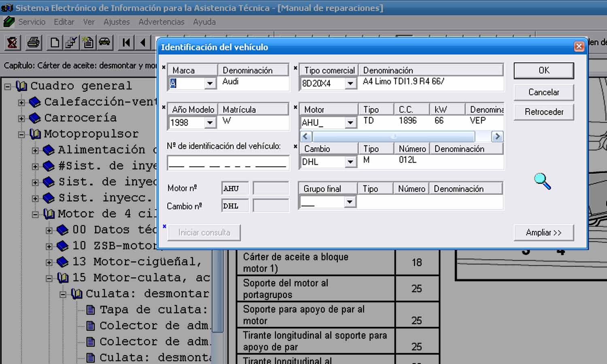Expand the Calefacción-vent tree node

tap(21, 102)
